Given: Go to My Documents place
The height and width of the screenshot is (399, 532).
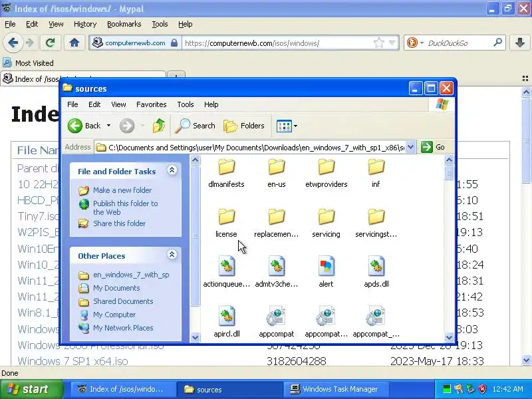Looking at the screenshot, I should pos(116,288).
